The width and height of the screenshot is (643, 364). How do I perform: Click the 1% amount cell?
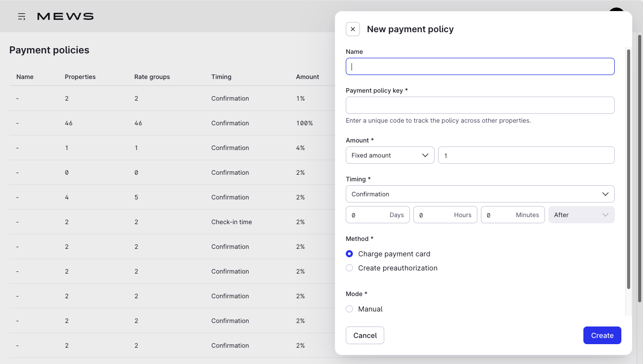(300, 98)
